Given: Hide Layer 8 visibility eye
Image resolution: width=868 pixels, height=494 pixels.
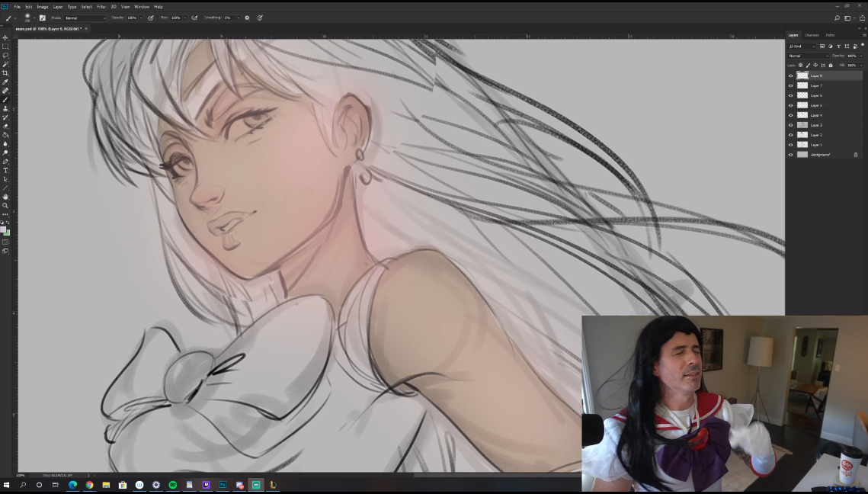Looking at the screenshot, I should pos(790,76).
